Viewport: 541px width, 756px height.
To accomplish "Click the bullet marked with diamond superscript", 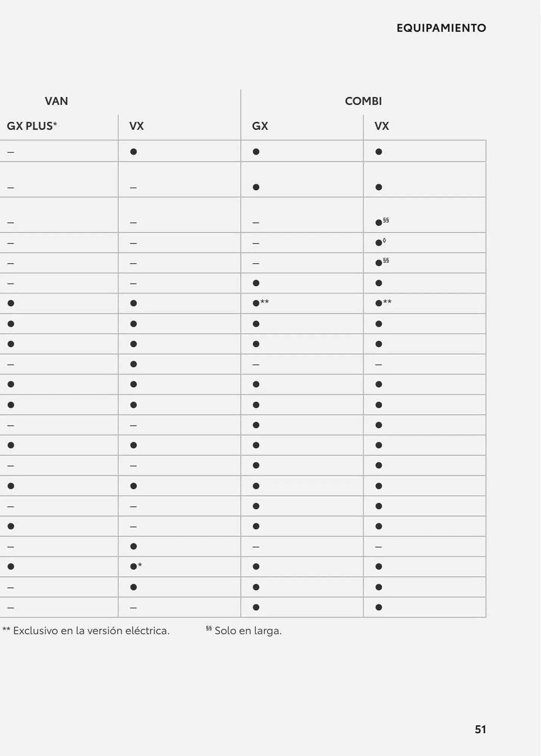I will (x=379, y=243).
